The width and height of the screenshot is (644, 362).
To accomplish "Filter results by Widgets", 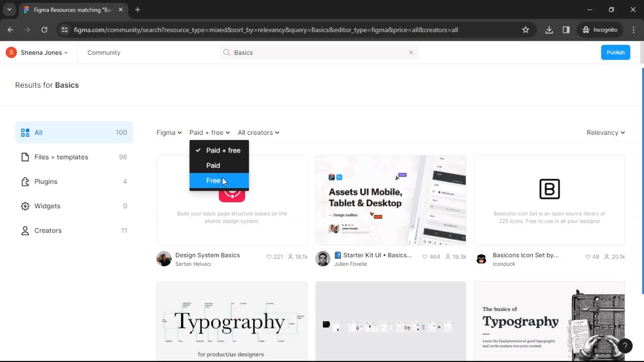I will pos(74,206).
